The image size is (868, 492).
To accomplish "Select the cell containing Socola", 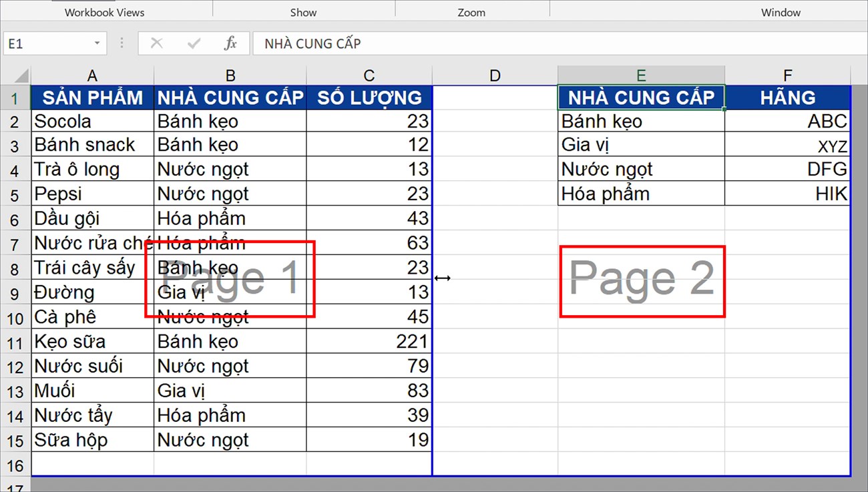I will [92, 121].
